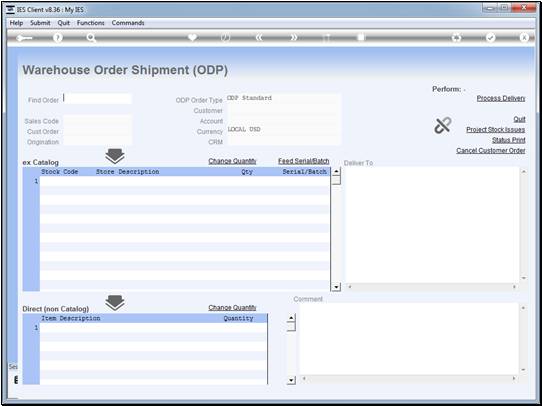Click the Feed Serial/Batch link
Image resolution: width=542 pixels, height=406 pixels.
click(303, 161)
